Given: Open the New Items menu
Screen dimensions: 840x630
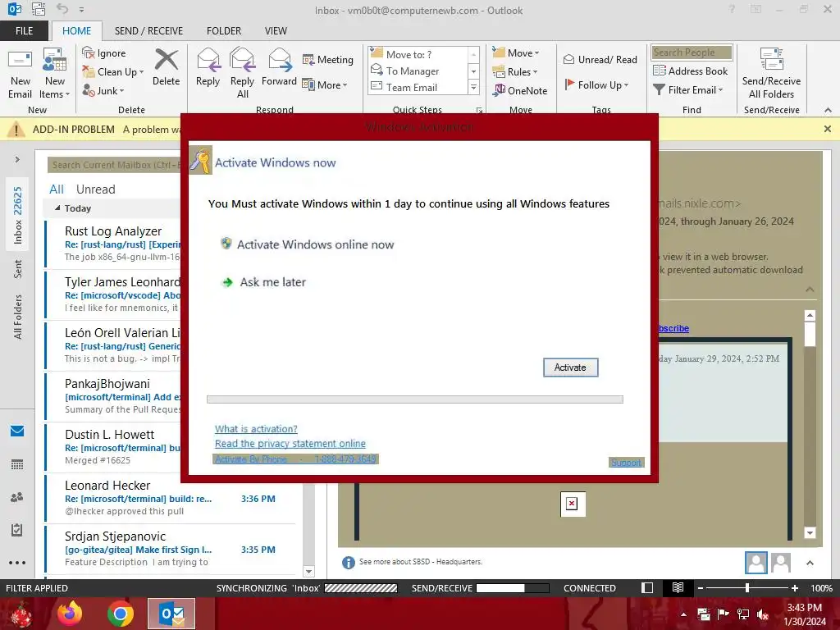Looking at the screenshot, I should [55, 74].
